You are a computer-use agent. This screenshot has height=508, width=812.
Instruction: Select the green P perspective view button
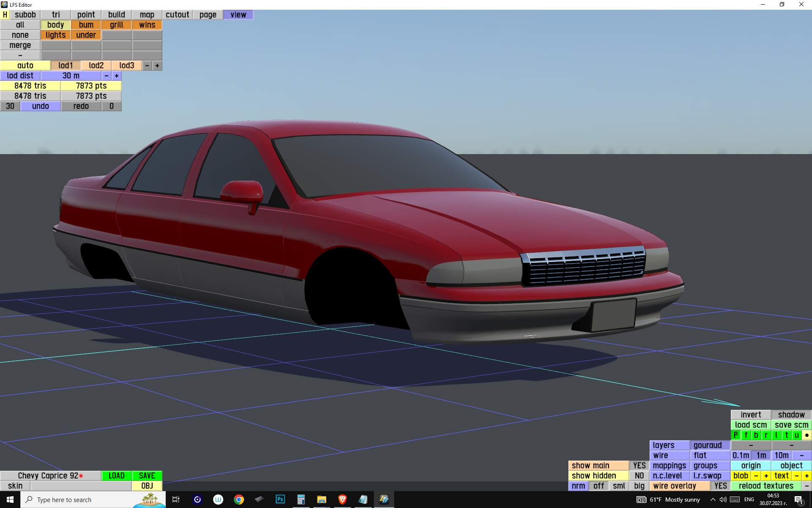pyautogui.click(x=736, y=435)
